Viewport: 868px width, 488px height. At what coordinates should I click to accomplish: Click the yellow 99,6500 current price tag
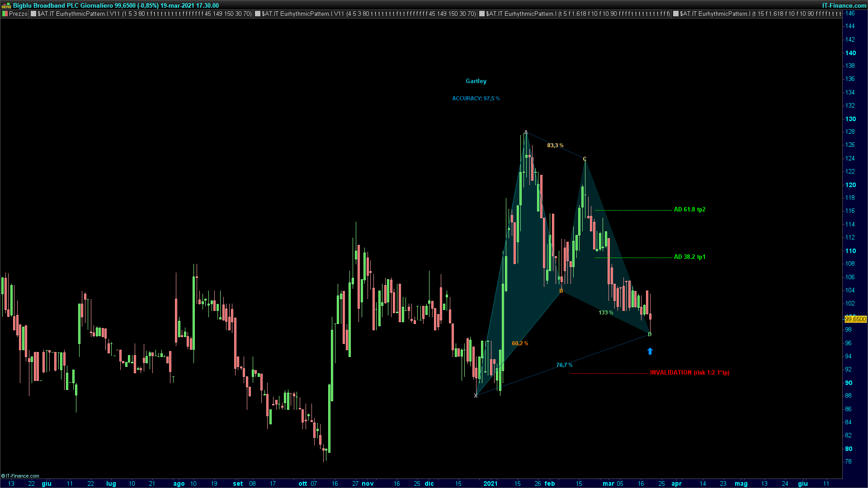pyautogui.click(x=855, y=319)
